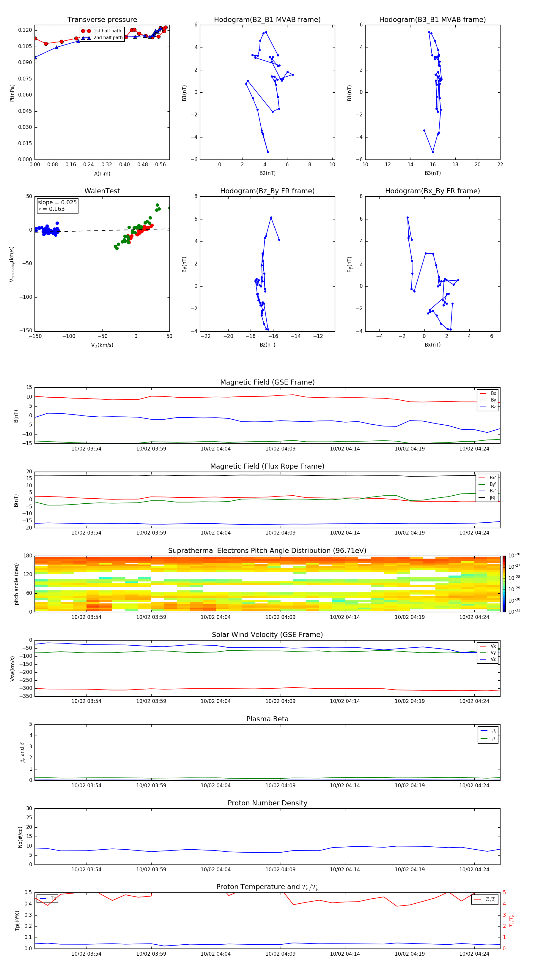Select the Vy legend entry
Screen dimensions: 535x980
(488, 652)
